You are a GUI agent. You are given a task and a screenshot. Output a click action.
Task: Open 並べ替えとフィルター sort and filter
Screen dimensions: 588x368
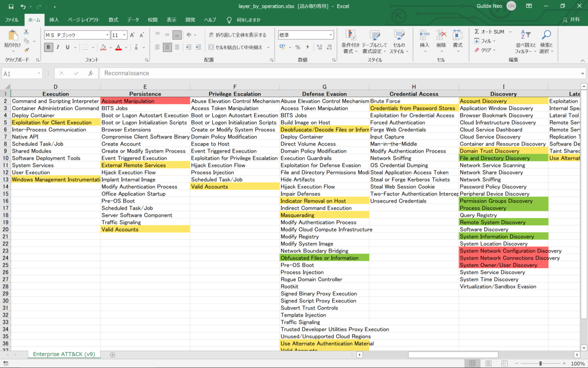click(x=525, y=41)
